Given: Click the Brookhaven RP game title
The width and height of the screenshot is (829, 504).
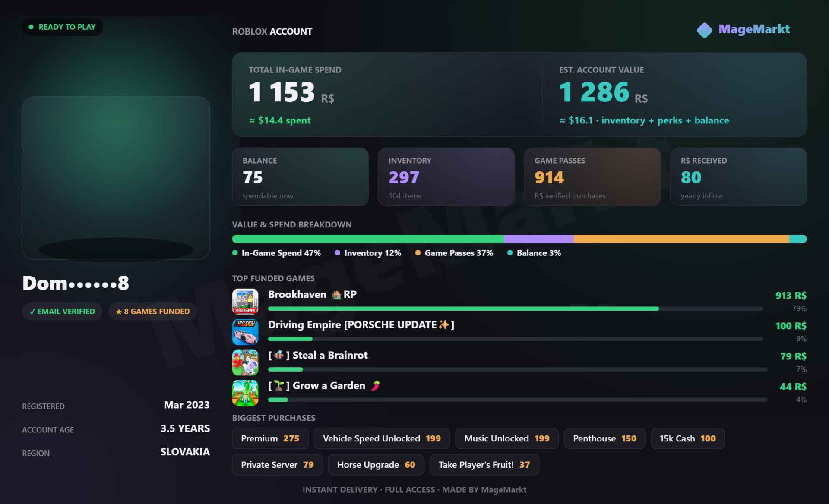Looking at the screenshot, I should 312,295.
